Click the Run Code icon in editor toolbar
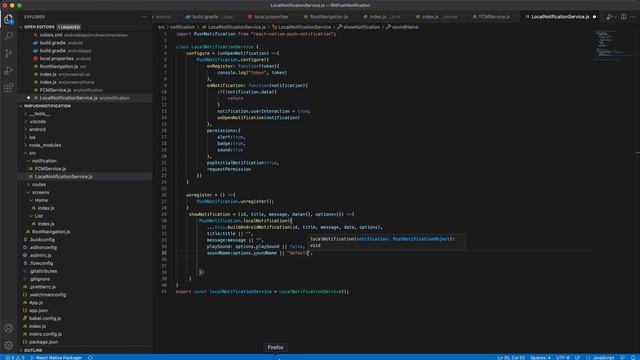The image size is (640, 360). 609,17
